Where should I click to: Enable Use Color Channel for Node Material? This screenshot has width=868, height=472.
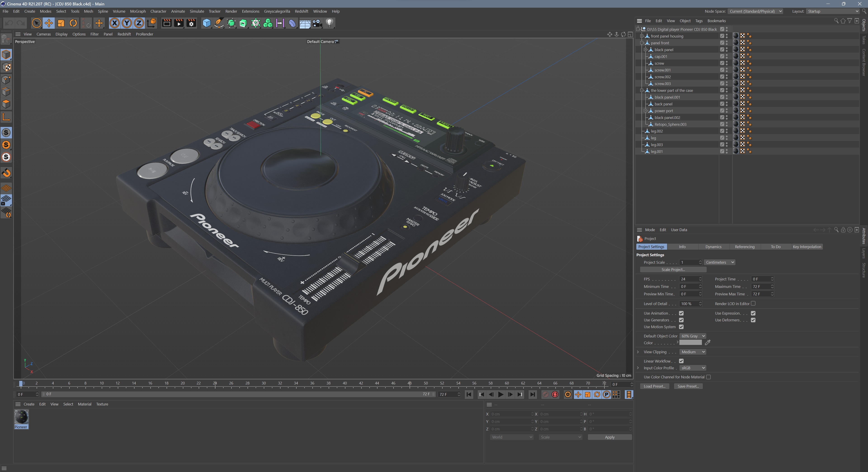708,377
